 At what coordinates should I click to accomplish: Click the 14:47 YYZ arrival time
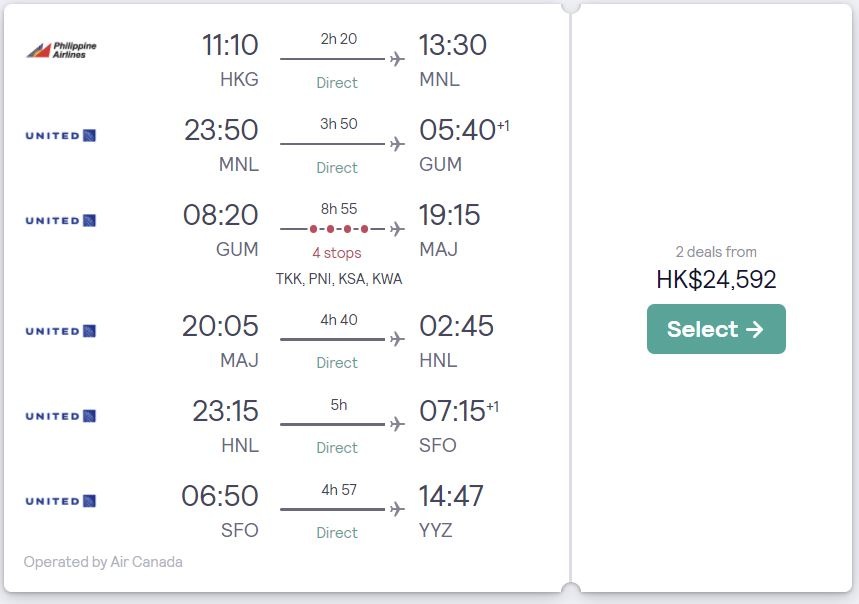click(x=451, y=496)
